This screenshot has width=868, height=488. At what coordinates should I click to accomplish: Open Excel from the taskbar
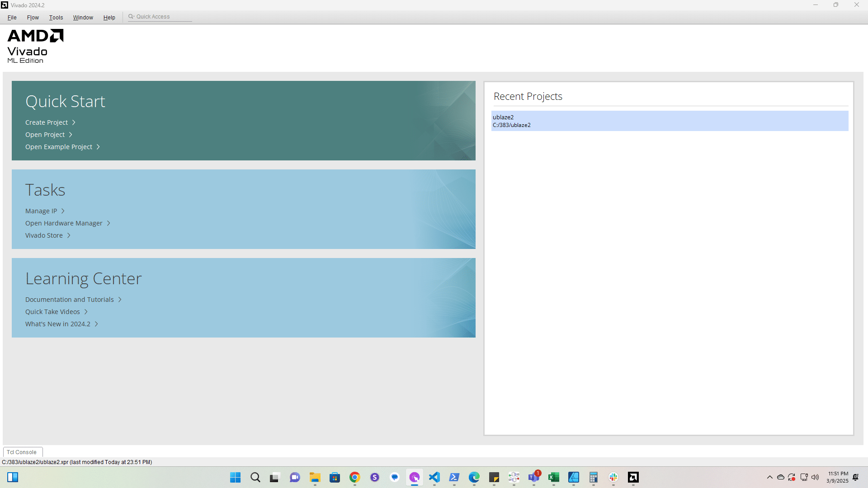click(x=554, y=477)
